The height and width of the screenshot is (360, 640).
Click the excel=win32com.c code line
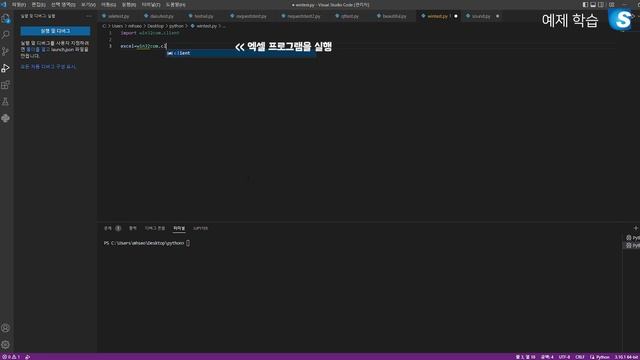[143, 46]
